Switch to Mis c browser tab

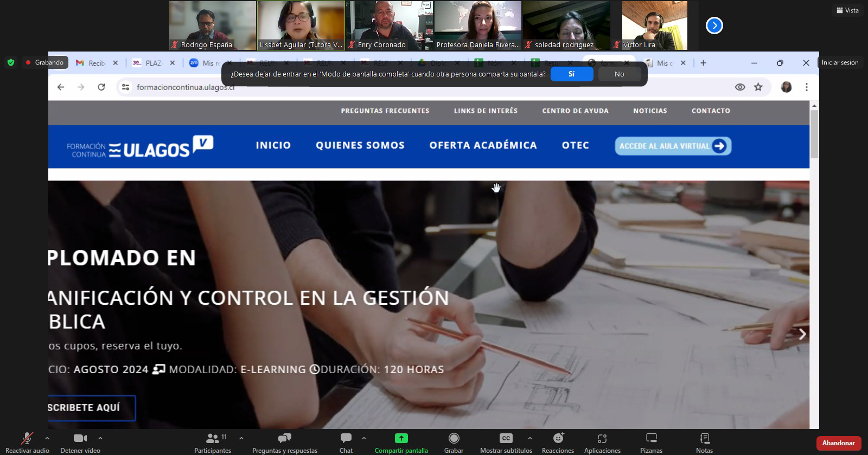pyautogui.click(x=664, y=63)
